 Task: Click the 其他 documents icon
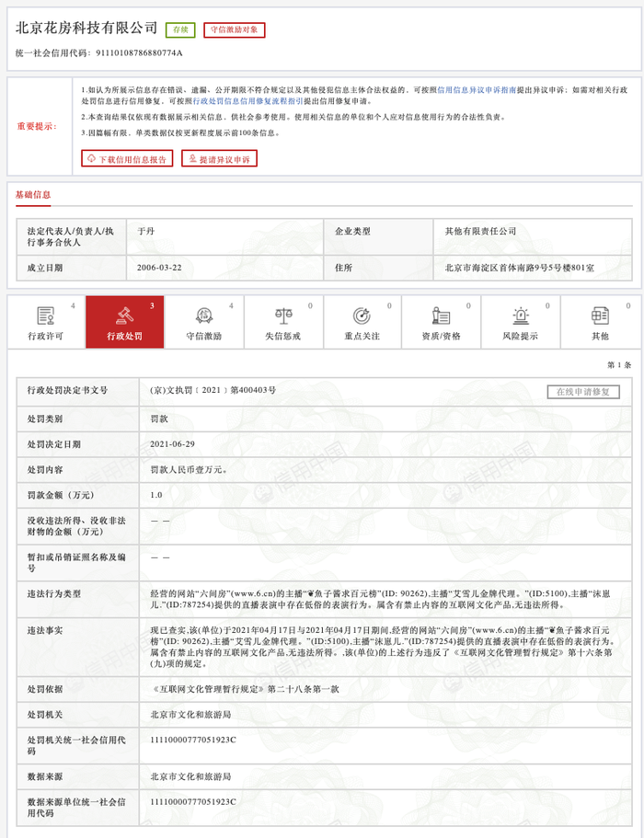click(x=600, y=316)
